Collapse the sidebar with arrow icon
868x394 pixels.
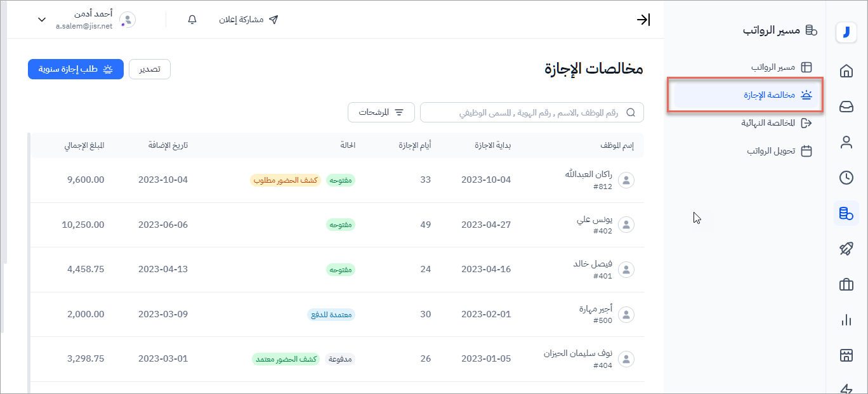tap(643, 20)
